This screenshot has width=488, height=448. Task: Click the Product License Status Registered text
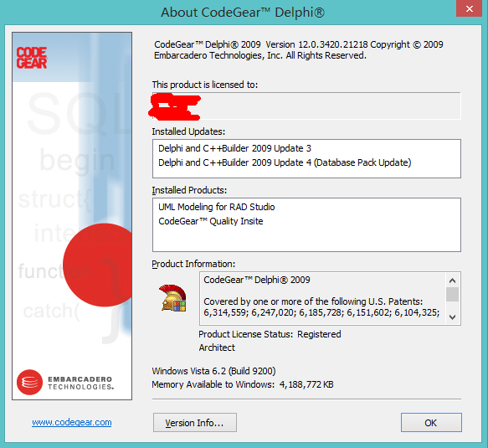270,334
